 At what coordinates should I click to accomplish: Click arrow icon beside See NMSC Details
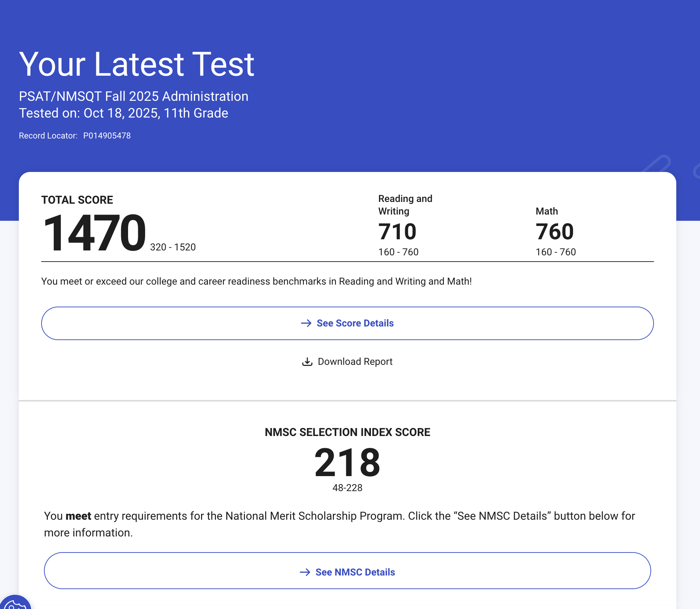tap(305, 572)
